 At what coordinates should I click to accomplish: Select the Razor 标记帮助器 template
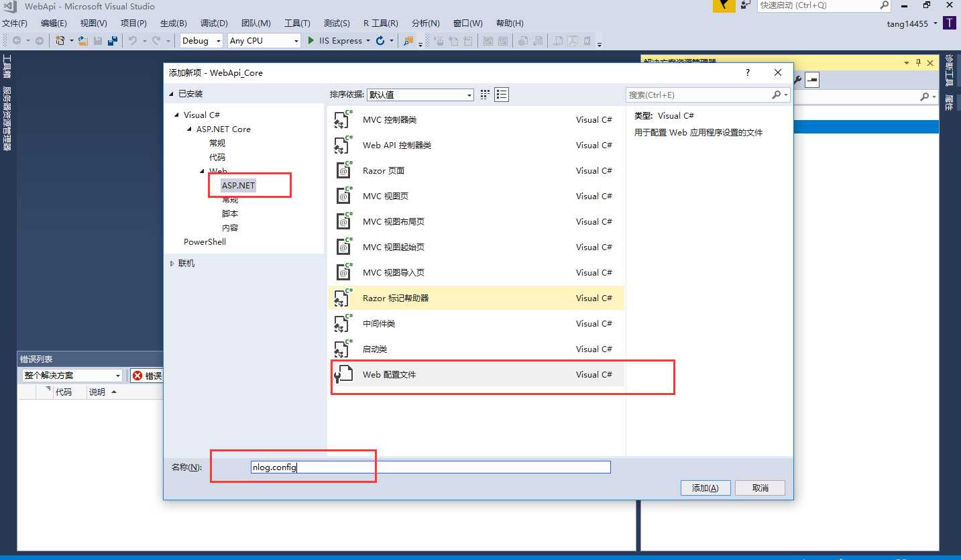(x=477, y=298)
